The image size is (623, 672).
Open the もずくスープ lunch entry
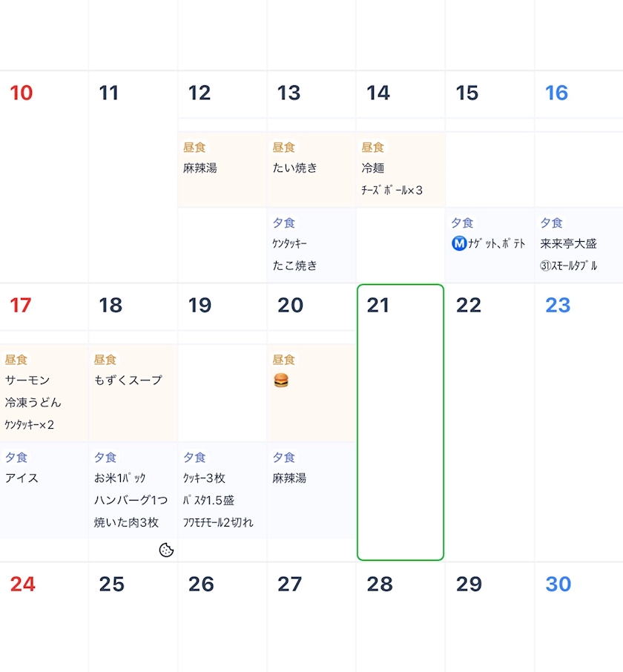[128, 381]
